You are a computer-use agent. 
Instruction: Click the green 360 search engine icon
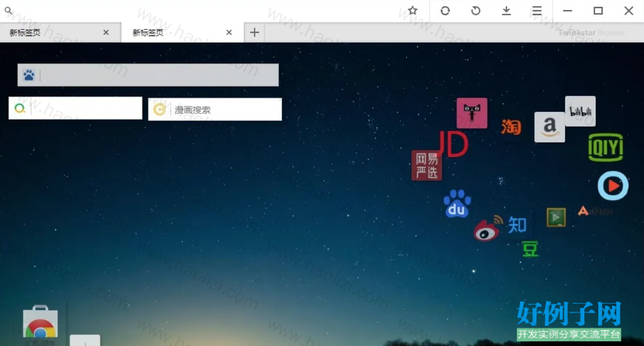click(20, 108)
